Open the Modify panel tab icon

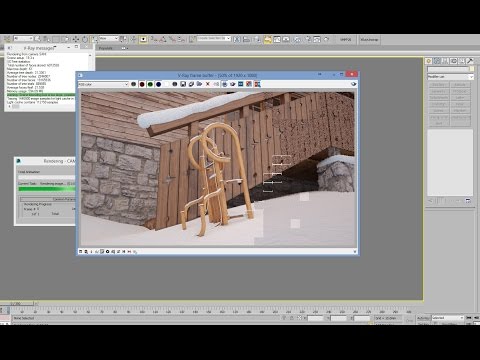pyautogui.click(x=437, y=61)
